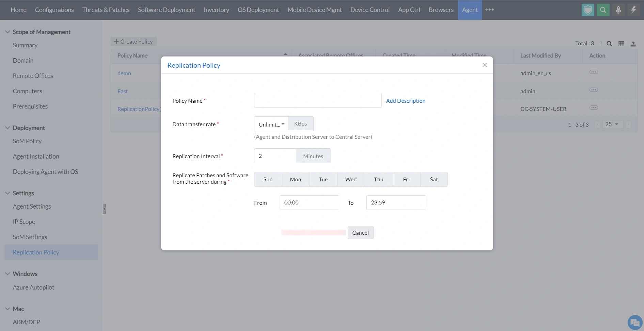Click the Replication Interval value field
This screenshot has width=644, height=331.
(275, 156)
